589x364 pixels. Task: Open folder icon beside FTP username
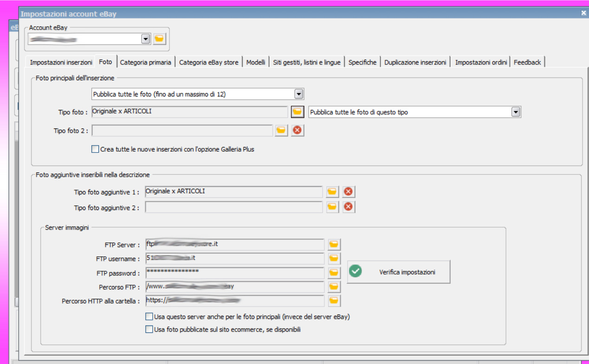(x=334, y=258)
